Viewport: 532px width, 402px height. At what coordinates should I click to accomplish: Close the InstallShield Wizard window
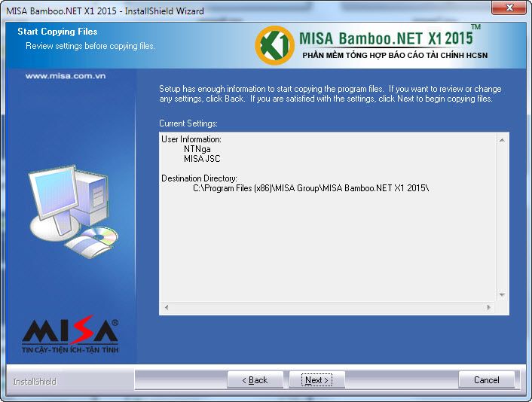509,8
